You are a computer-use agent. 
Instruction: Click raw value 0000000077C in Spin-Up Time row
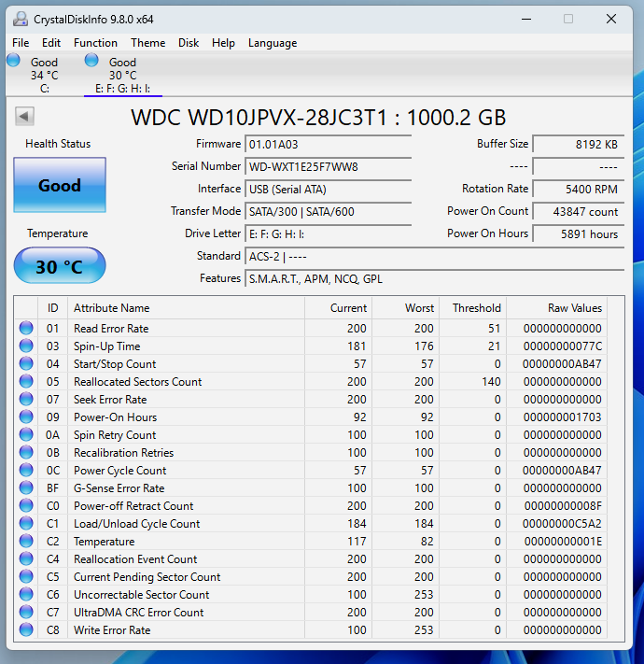[563, 346]
